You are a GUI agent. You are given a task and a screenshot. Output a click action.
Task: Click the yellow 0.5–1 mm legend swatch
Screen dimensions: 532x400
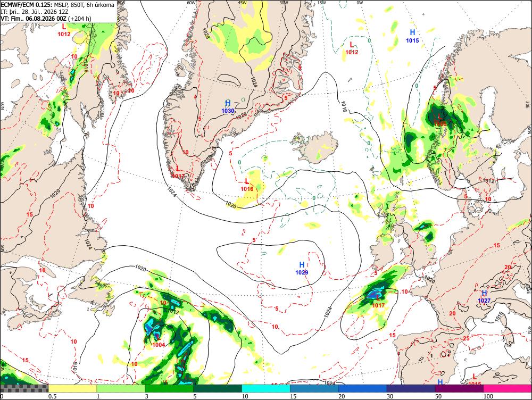coord(72,388)
